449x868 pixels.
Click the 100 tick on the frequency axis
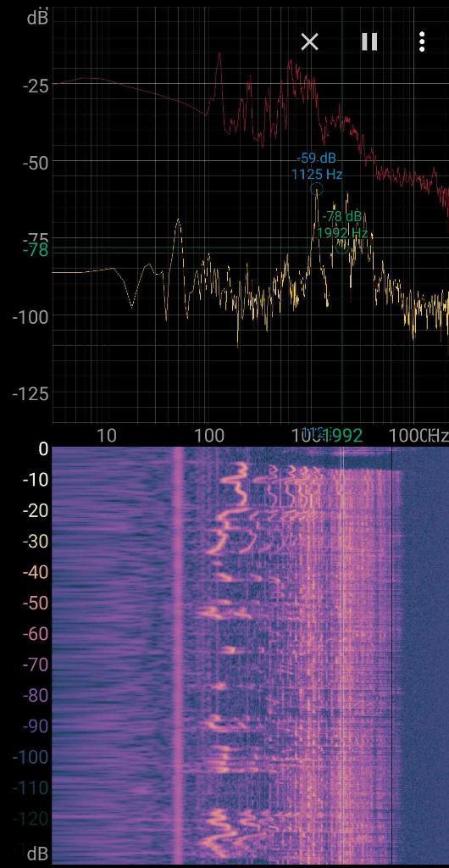coord(209,436)
